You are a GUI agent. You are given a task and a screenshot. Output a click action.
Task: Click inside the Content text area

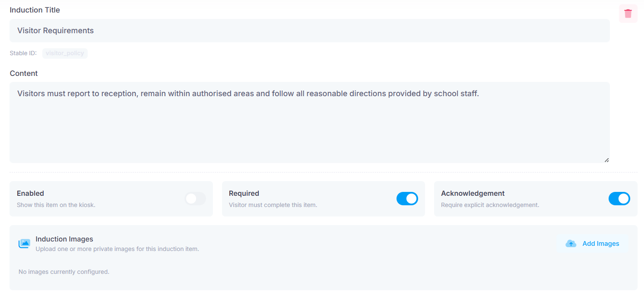click(x=310, y=122)
